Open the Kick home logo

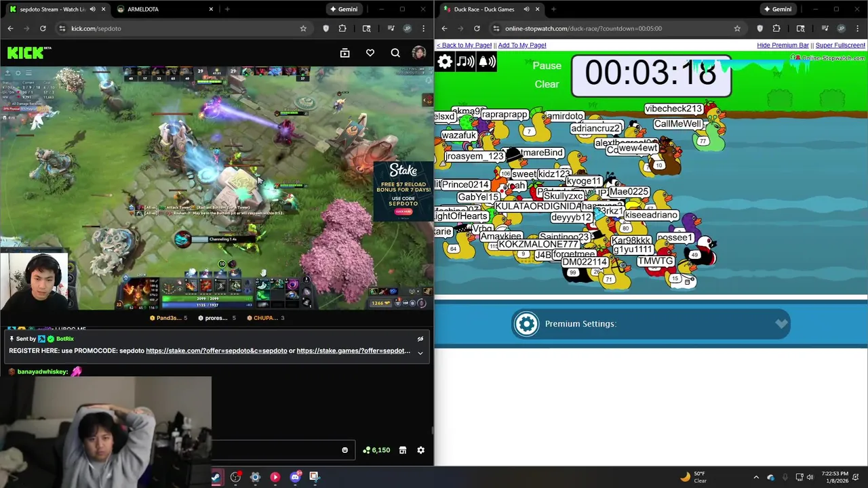coord(28,53)
